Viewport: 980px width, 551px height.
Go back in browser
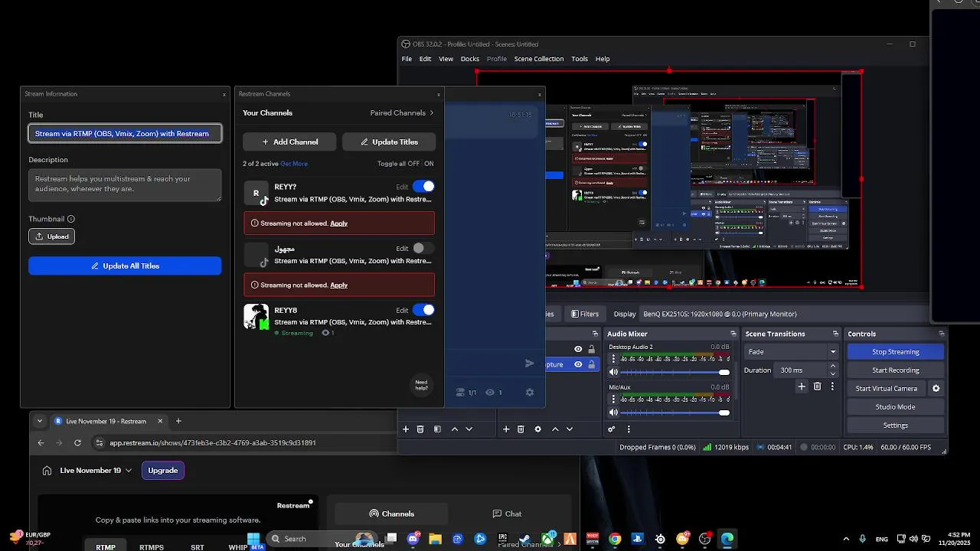pyautogui.click(x=41, y=442)
